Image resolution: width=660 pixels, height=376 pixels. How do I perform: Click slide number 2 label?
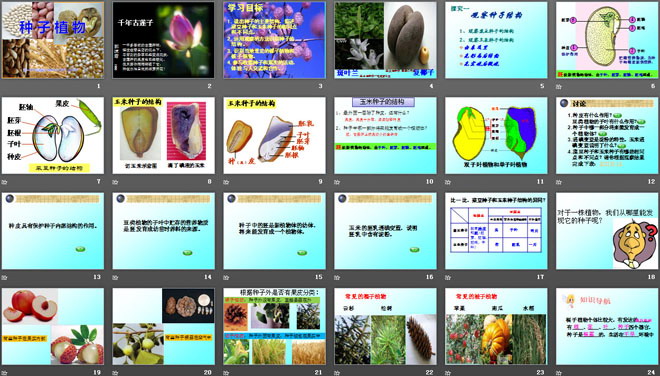[210, 86]
